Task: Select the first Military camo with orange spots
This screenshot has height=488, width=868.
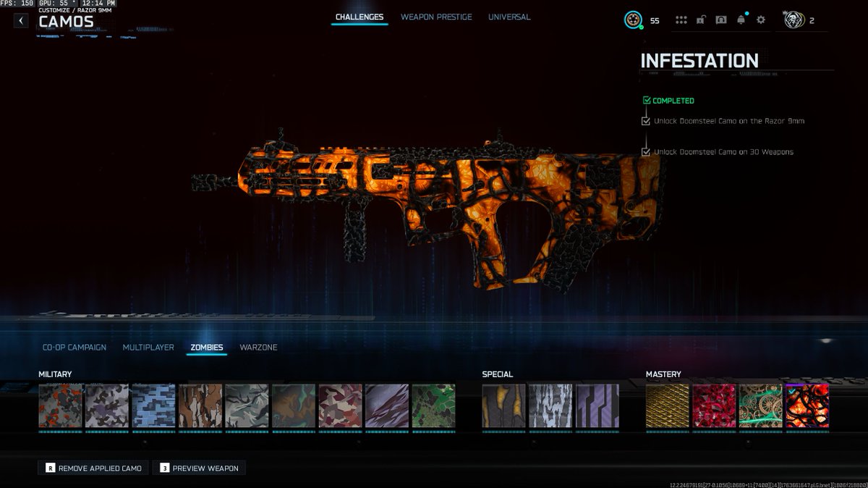Action: [x=60, y=406]
